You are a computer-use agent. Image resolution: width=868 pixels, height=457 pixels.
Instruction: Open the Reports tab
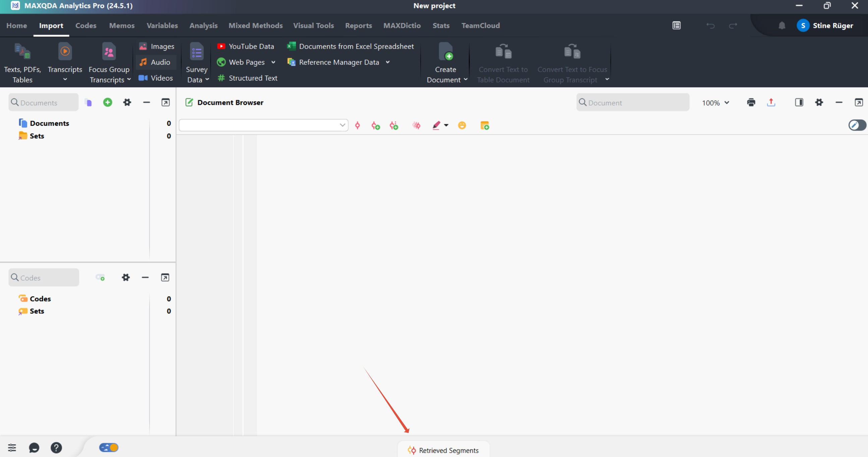pos(358,25)
